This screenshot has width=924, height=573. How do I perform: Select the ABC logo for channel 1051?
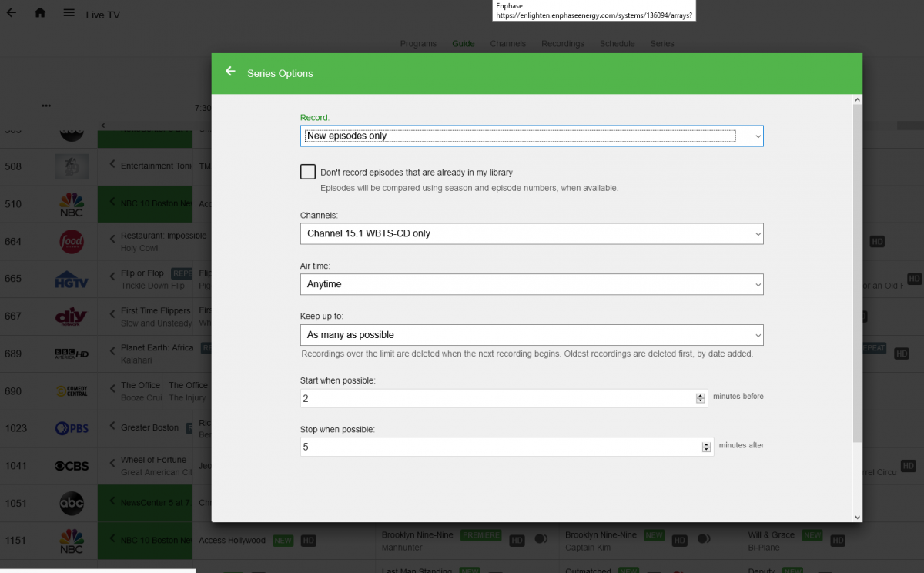pyautogui.click(x=72, y=503)
